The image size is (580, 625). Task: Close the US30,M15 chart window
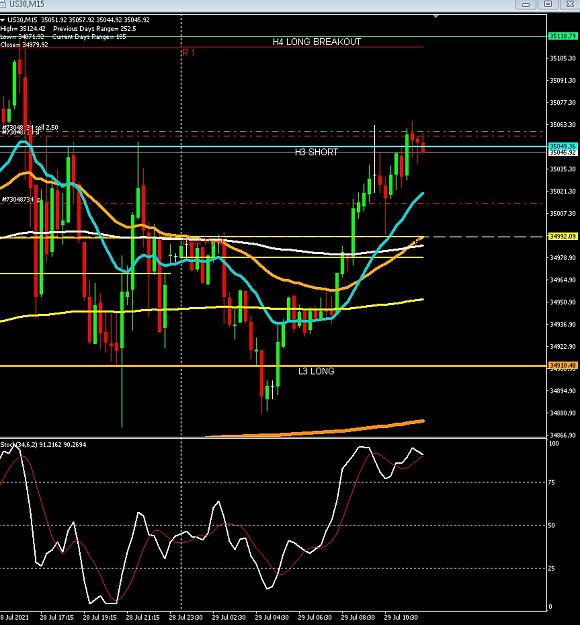[x=570, y=4]
